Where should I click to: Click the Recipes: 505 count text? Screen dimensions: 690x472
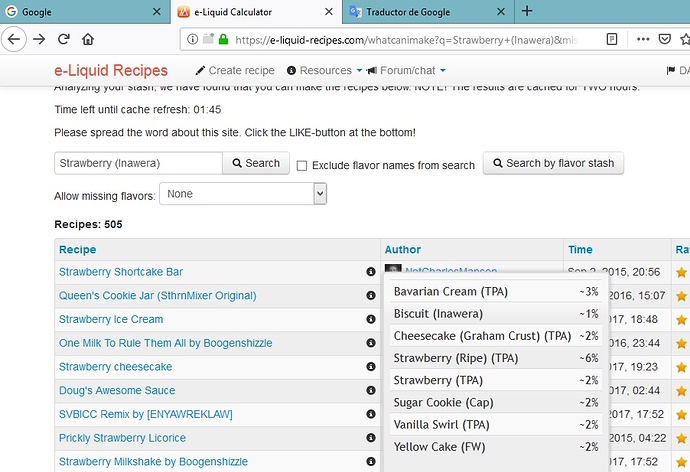[x=88, y=224]
